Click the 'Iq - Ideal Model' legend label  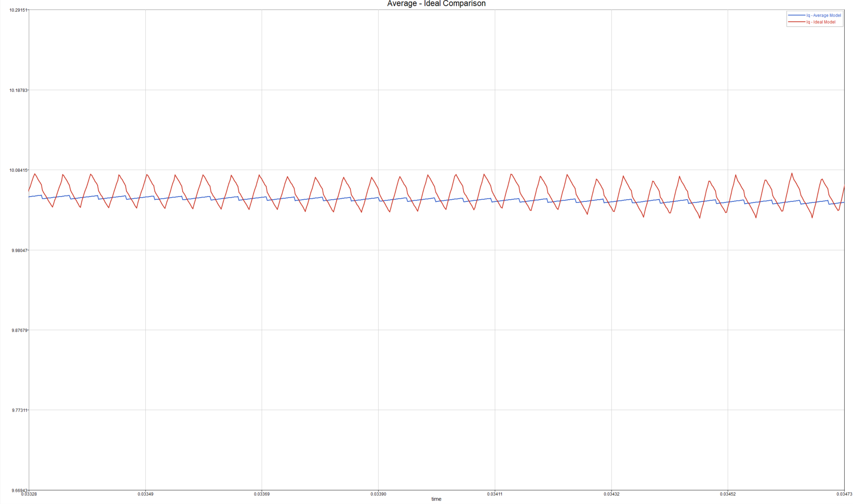coord(821,22)
